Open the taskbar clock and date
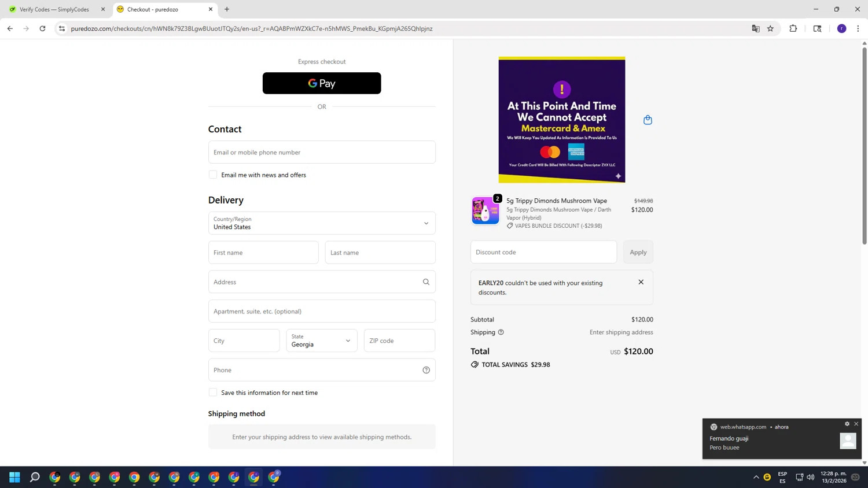This screenshot has width=868, height=488. click(x=833, y=477)
